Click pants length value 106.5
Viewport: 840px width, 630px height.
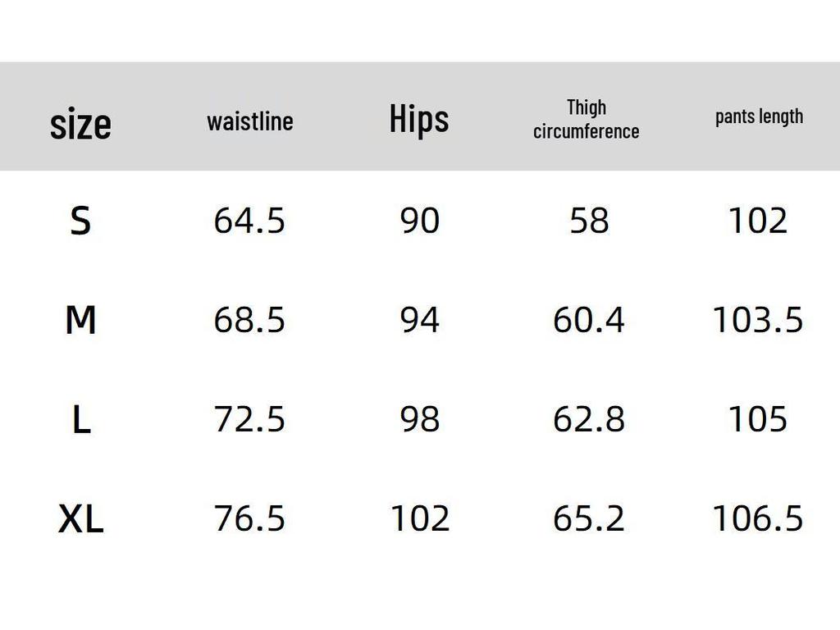click(x=757, y=518)
